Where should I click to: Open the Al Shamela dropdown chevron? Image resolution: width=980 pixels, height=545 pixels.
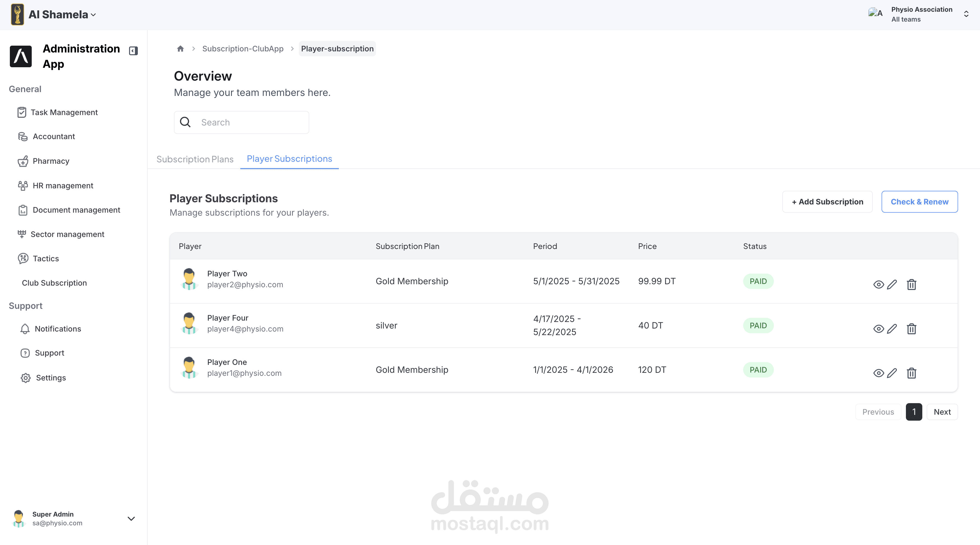(x=94, y=15)
